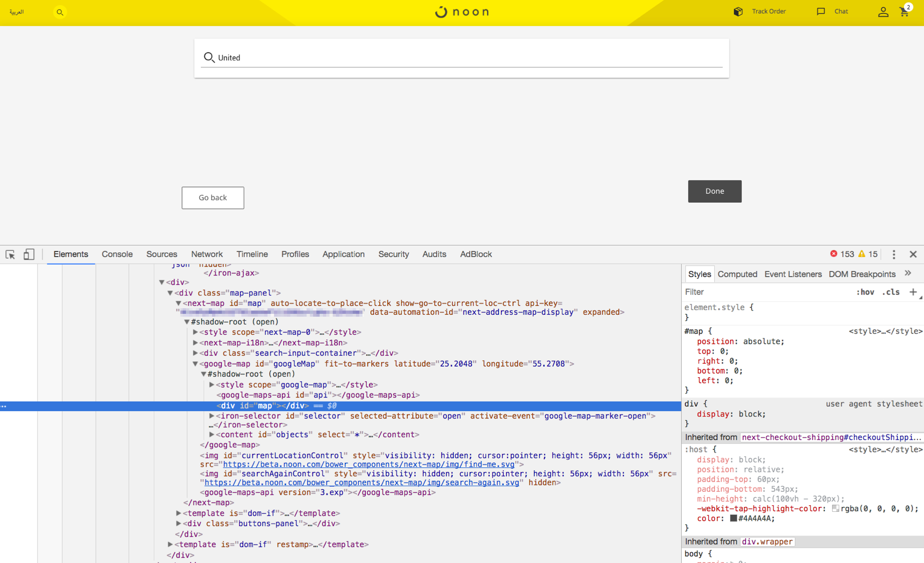
Task: Select the Computed sidebar tab
Action: point(737,274)
